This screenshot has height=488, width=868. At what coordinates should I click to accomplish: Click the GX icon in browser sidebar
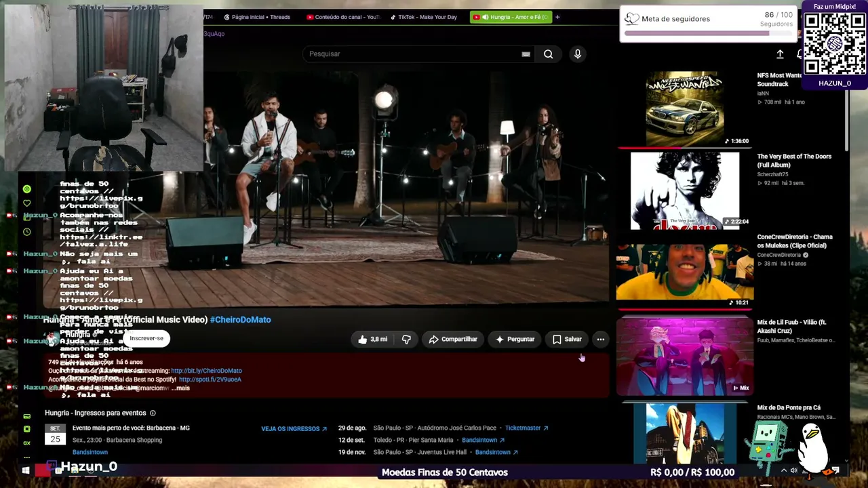(x=27, y=443)
